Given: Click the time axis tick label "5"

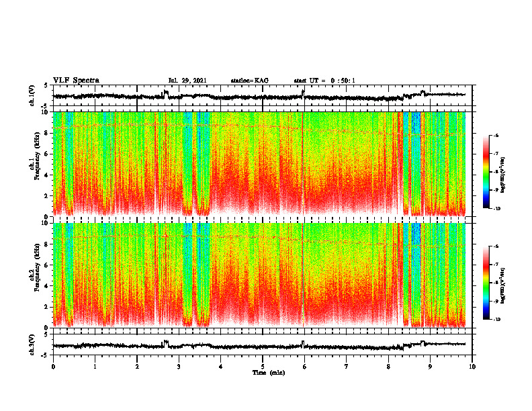Looking at the screenshot, I should point(263,367).
